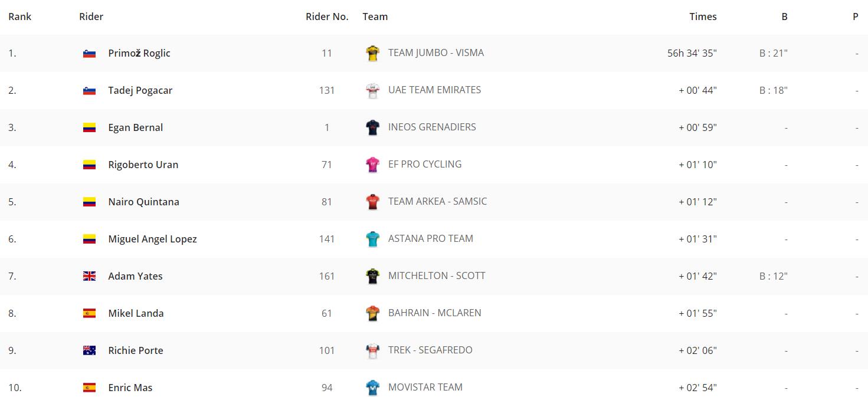Click Primož Roglic's time 56h 34' 35"

(692, 53)
